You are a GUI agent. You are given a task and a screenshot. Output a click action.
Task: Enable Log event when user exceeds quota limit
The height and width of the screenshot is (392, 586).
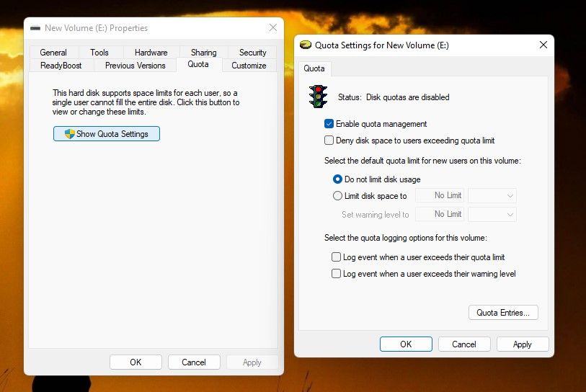point(336,257)
